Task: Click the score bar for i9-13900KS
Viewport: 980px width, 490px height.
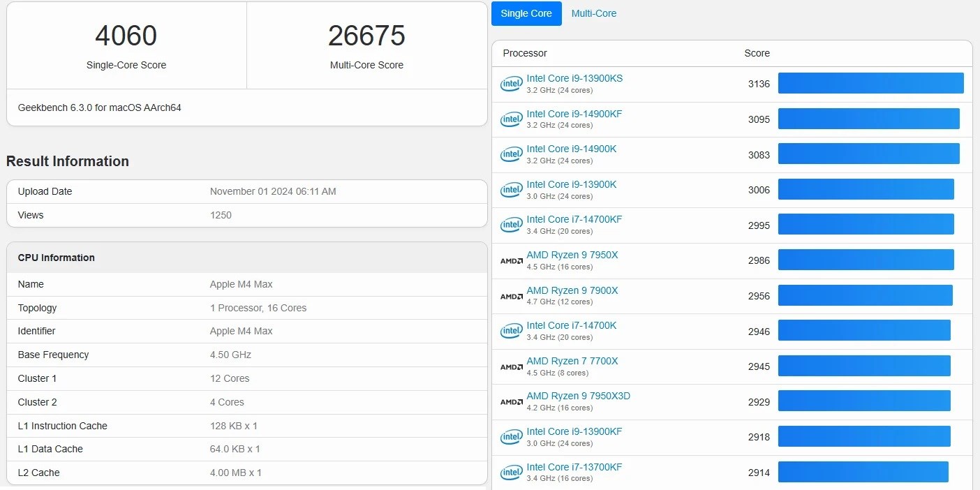Action: [870, 83]
